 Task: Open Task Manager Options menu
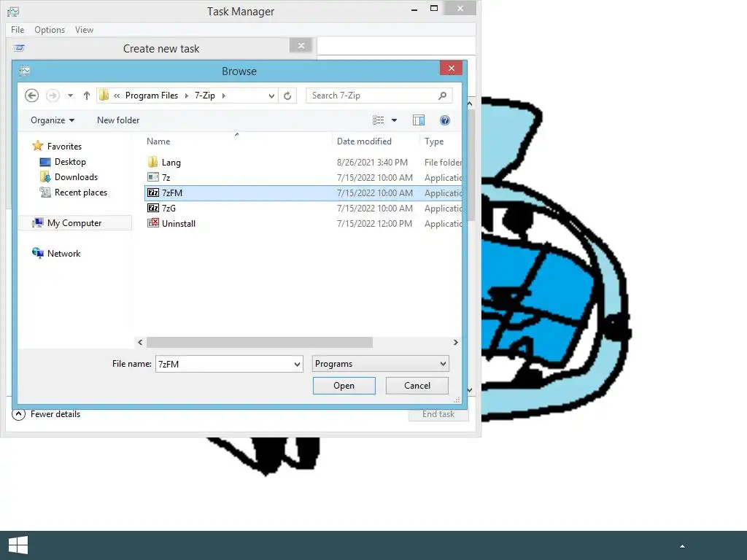point(50,29)
